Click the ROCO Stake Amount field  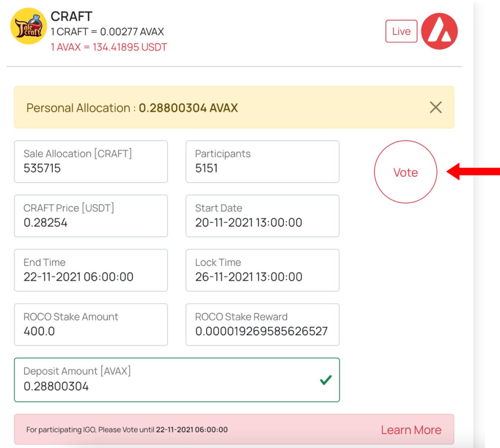coord(91,324)
